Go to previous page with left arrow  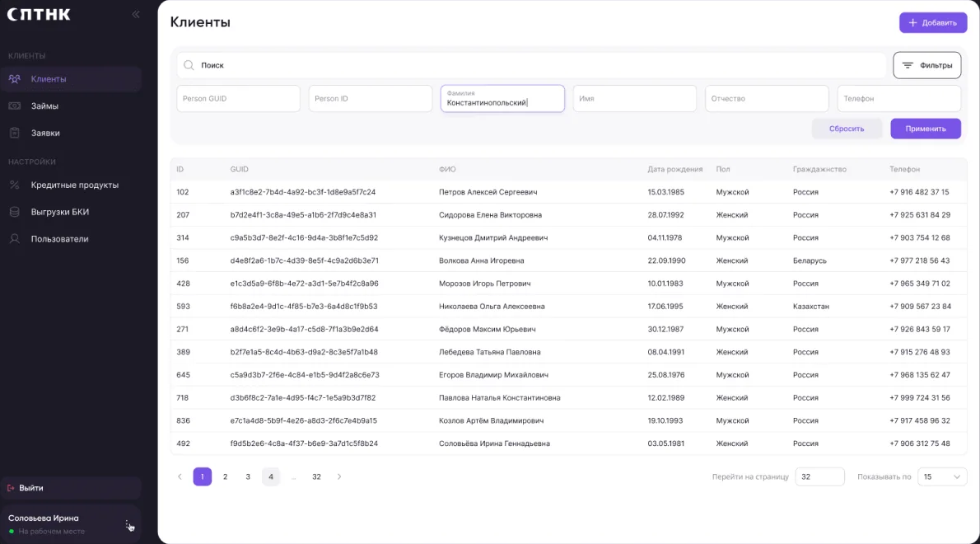(180, 476)
